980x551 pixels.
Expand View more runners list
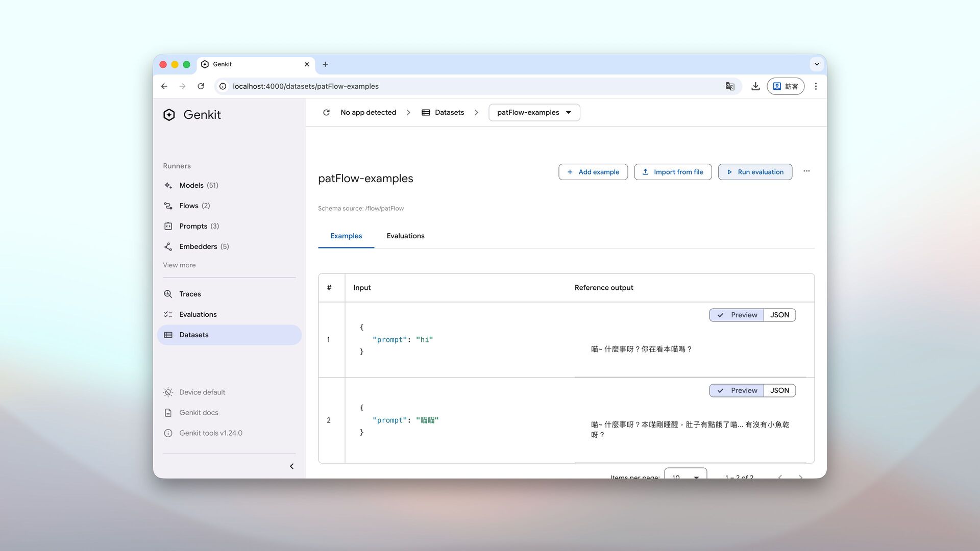point(179,265)
